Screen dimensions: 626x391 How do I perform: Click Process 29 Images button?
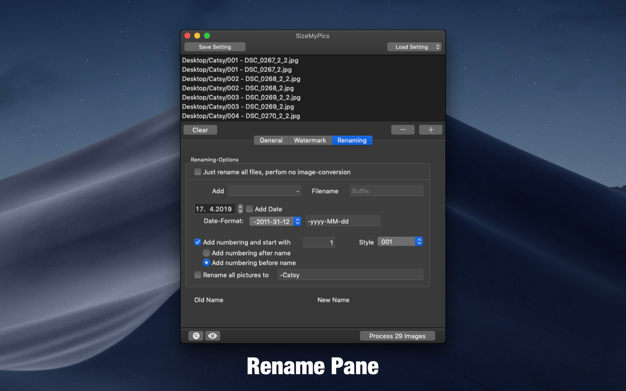click(397, 336)
